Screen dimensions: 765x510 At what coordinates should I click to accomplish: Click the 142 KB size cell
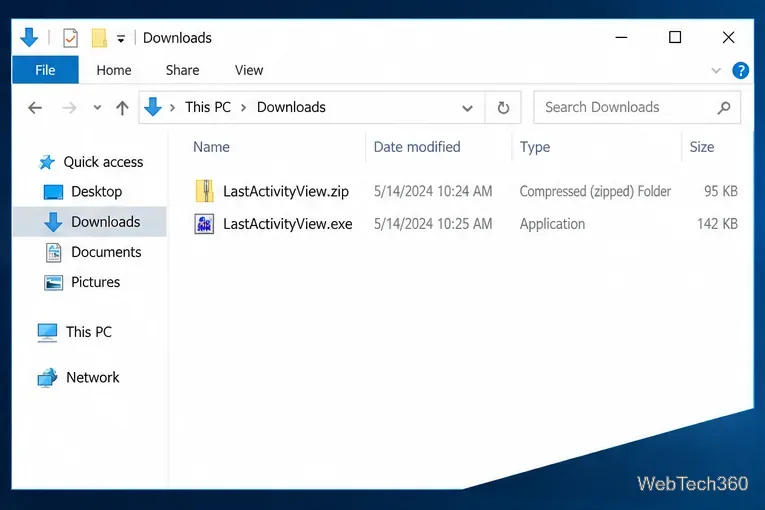point(717,224)
